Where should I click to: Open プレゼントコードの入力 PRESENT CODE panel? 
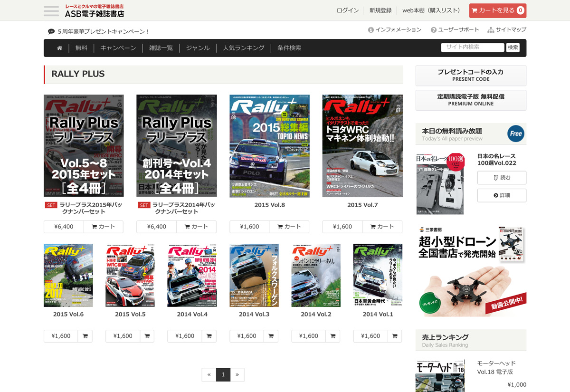(x=470, y=76)
